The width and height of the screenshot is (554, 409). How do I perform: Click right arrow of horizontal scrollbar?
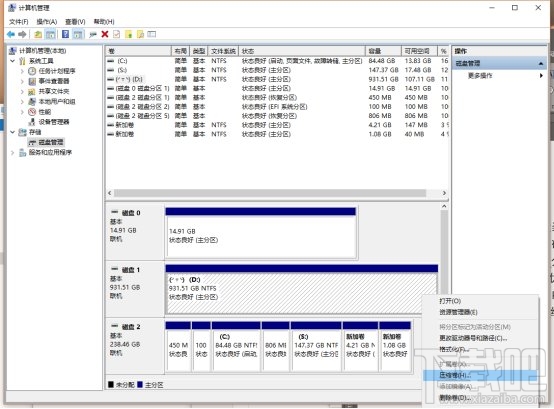444,193
